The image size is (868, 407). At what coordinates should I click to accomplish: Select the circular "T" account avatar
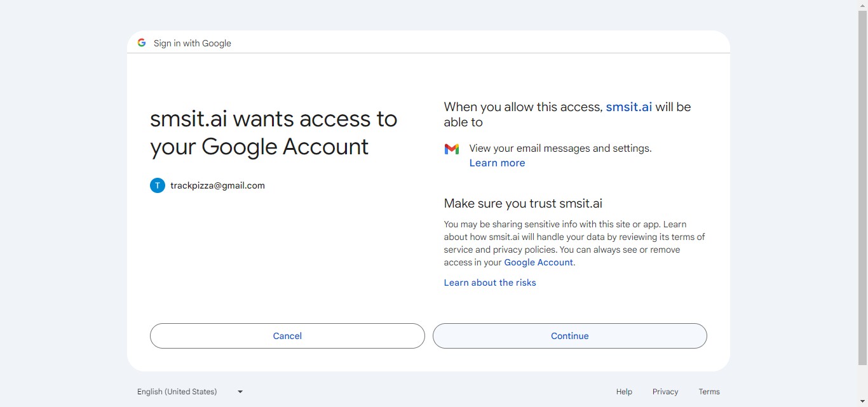[157, 185]
